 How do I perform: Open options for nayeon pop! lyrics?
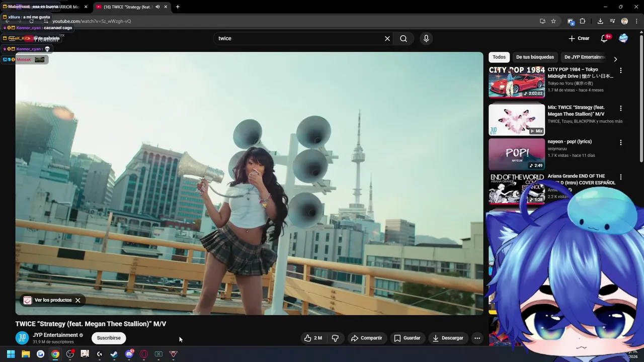[x=621, y=142]
